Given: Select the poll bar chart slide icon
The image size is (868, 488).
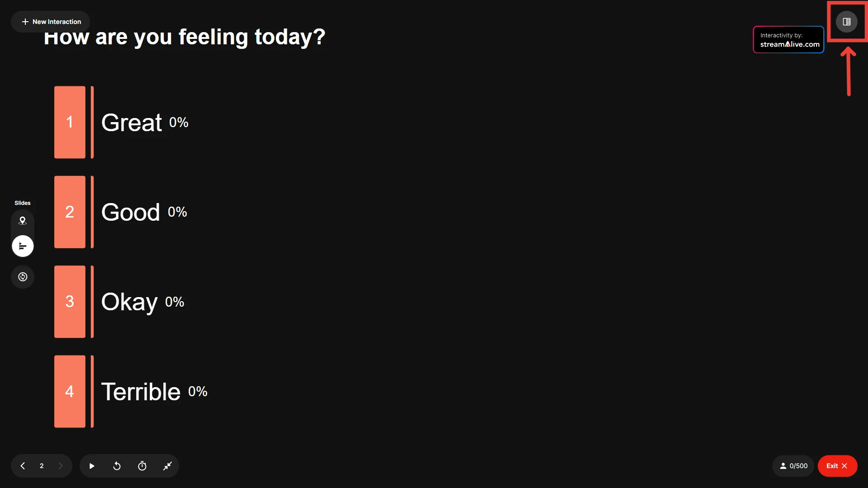Looking at the screenshot, I should point(23,246).
